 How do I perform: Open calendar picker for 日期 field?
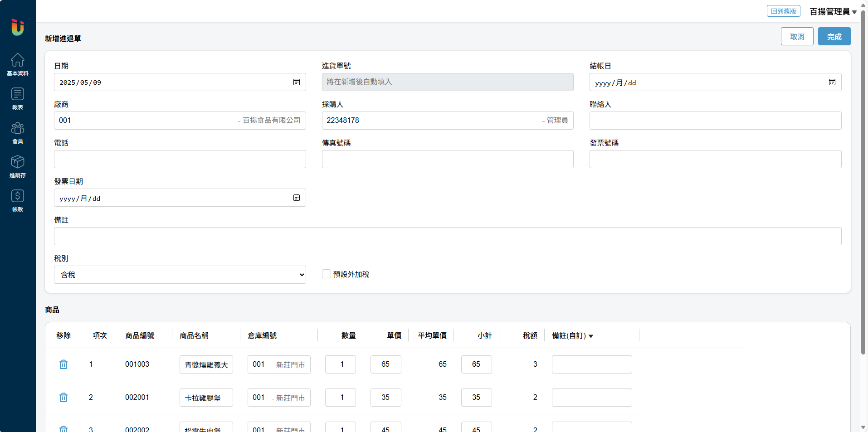(297, 83)
